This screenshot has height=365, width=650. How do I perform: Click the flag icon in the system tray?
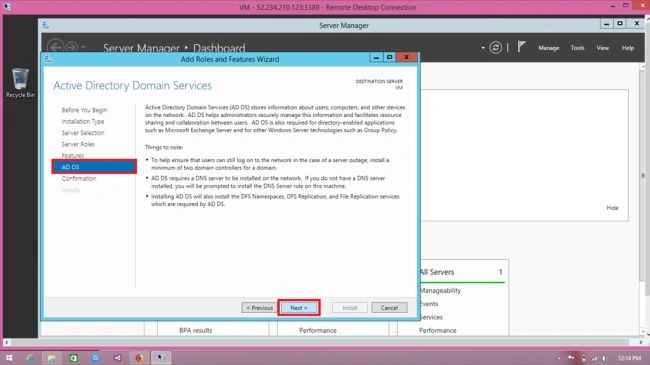(571, 358)
